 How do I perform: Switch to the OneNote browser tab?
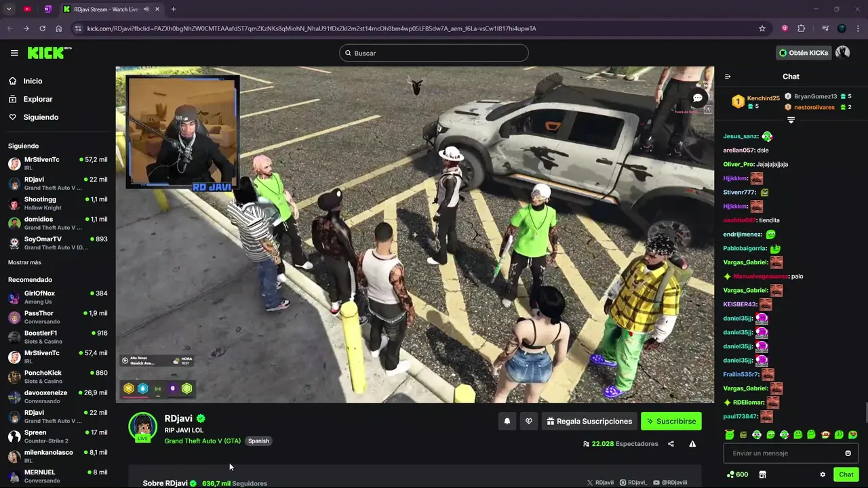tap(47, 9)
